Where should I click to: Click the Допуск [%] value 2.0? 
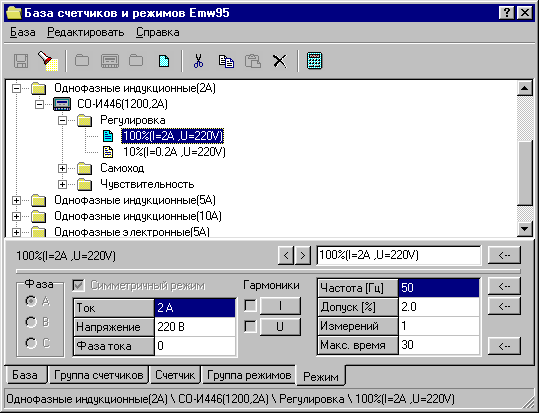click(439, 307)
